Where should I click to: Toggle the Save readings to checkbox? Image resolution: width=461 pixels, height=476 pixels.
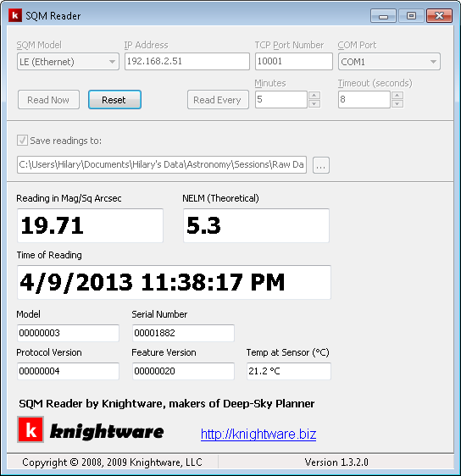click(22, 141)
